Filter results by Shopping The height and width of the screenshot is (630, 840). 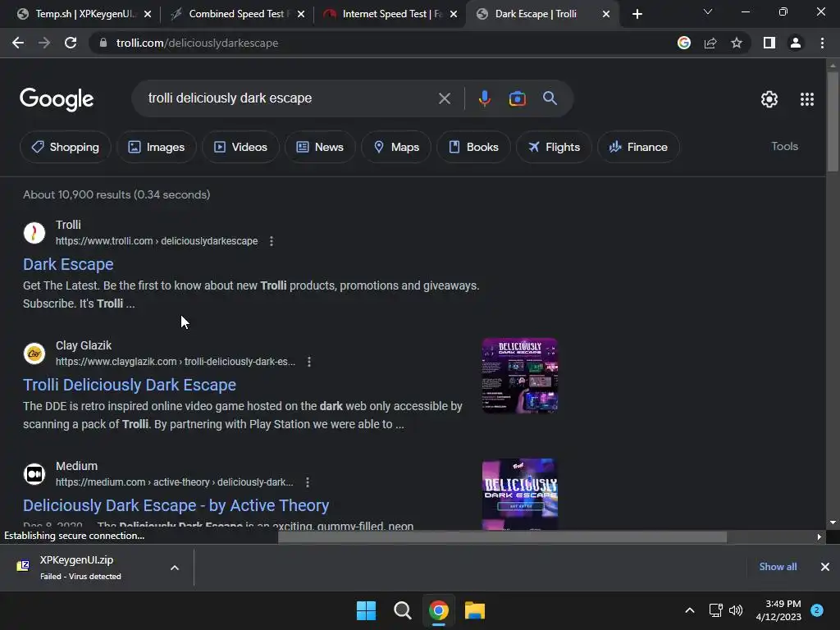[x=66, y=147]
